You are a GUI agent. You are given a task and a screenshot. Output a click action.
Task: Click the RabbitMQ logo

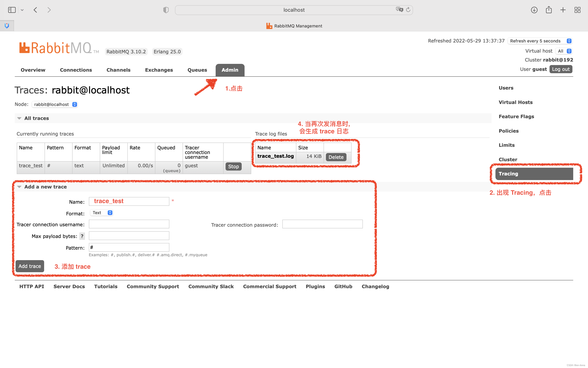[x=59, y=48]
